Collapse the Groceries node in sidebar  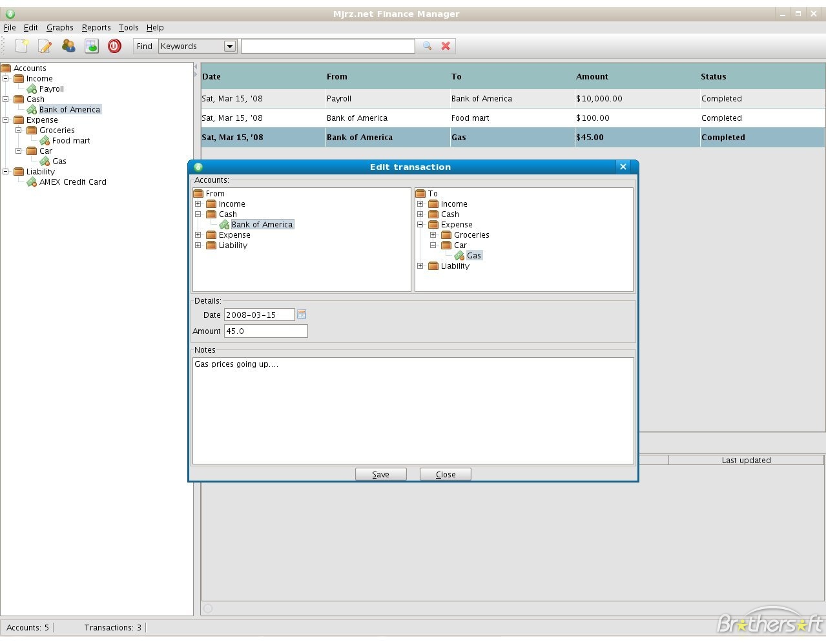[19, 130]
